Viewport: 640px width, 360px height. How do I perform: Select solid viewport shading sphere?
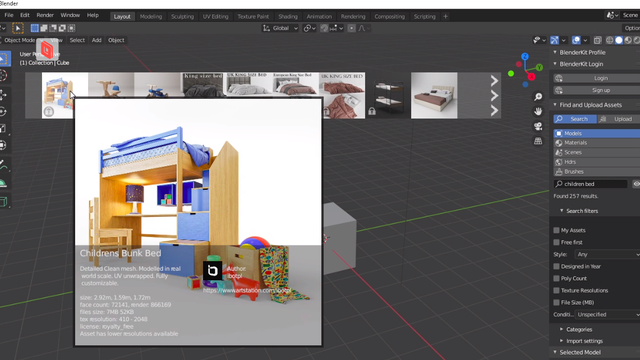(619, 40)
